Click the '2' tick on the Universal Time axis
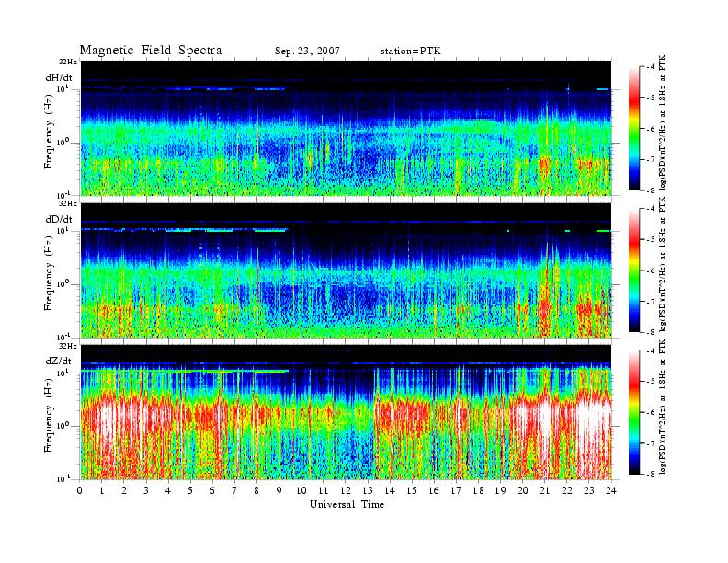Image resolution: width=728 pixels, height=563 pixels. click(x=124, y=490)
